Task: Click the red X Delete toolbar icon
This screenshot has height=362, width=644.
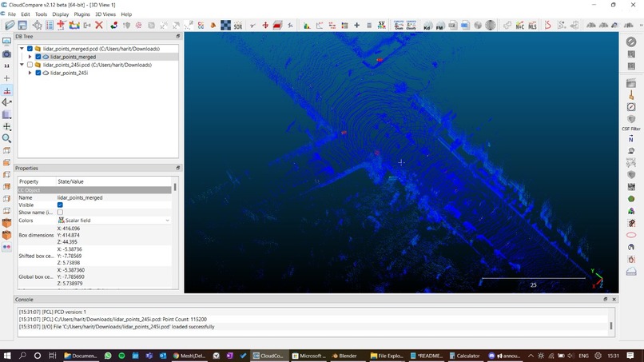Action: (x=99, y=25)
